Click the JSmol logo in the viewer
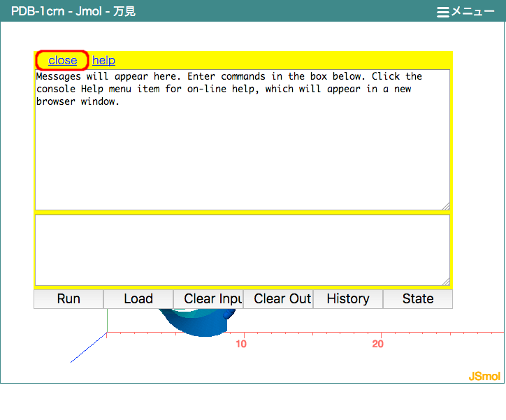The width and height of the screenshot is (506, 420). pyautogui.click(x=484, y=377)
